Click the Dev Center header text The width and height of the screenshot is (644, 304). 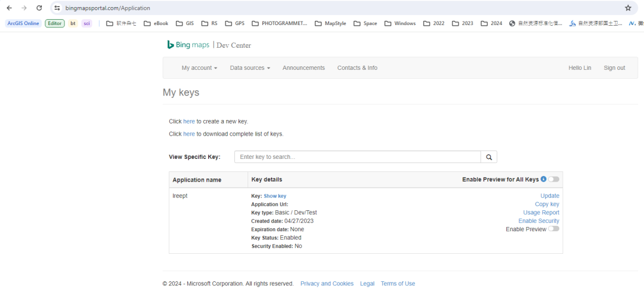(x=234, y=45)
